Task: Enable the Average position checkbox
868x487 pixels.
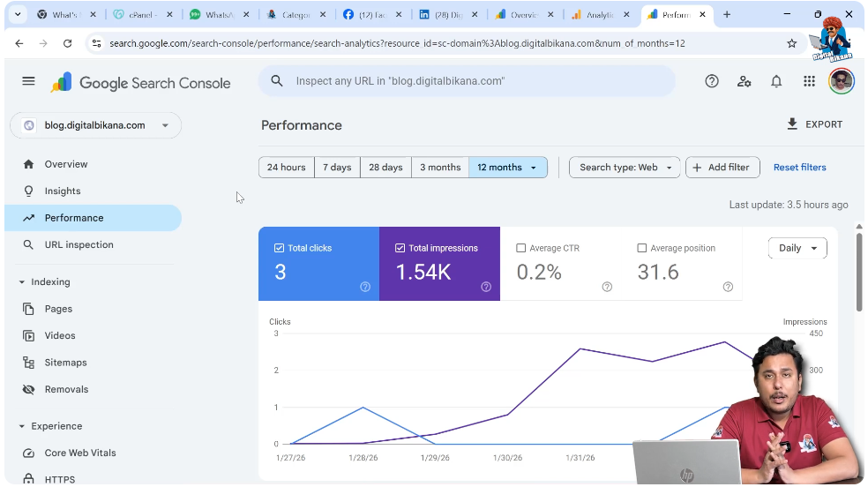Action: pos(641,248)
